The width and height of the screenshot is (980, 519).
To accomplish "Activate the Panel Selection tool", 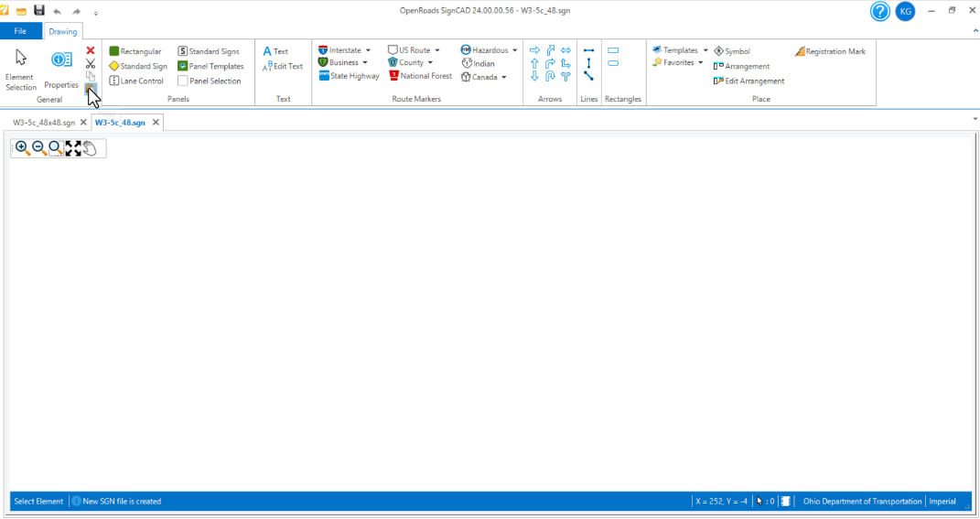I will (x=210, y=81).
